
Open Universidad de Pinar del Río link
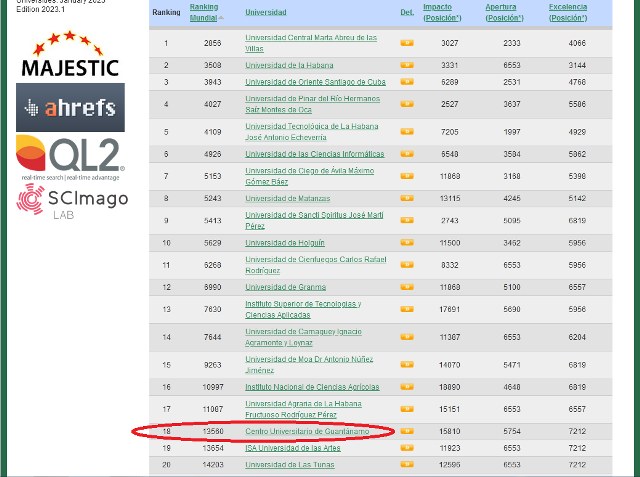[x=313, y=104]
